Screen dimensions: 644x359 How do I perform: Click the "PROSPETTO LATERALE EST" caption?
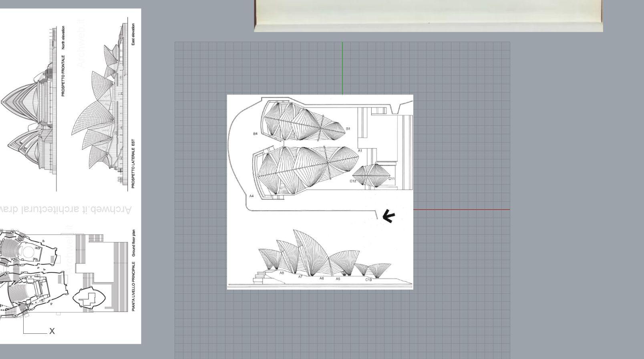click(133, 164)
